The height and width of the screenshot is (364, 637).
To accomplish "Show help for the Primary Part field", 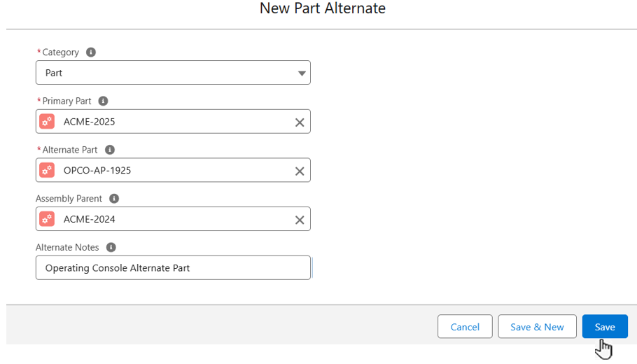I will coord(104,101).
